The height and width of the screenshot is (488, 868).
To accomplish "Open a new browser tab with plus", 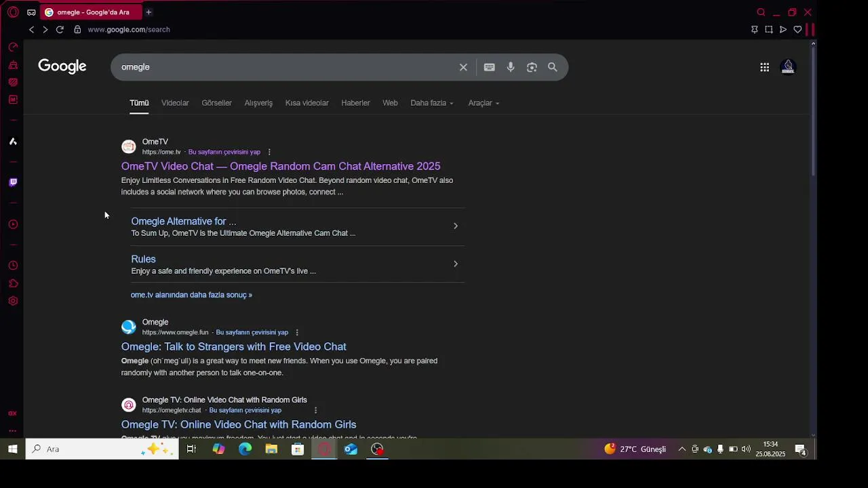I will [149, 12].
